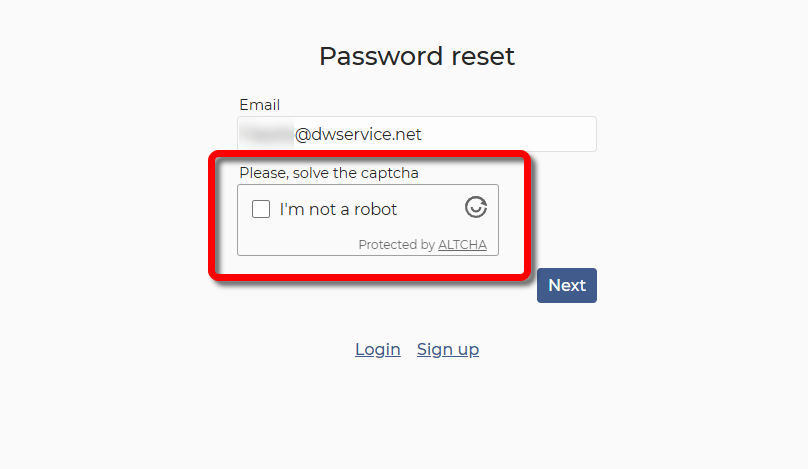Click the "Please, solve the captcha" label
This screenshot has height=469, width=808.
coord(328,173)
